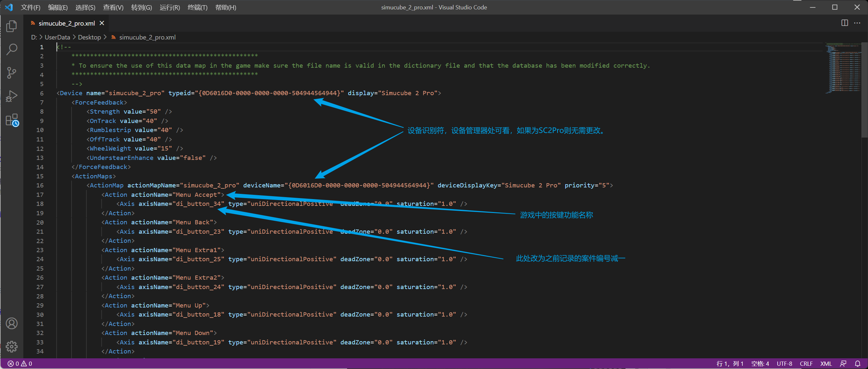The height and width of the screenshot is (369, 868).
Task: Click the D: breadcrumb segment
Action: [x=34, y=37]
